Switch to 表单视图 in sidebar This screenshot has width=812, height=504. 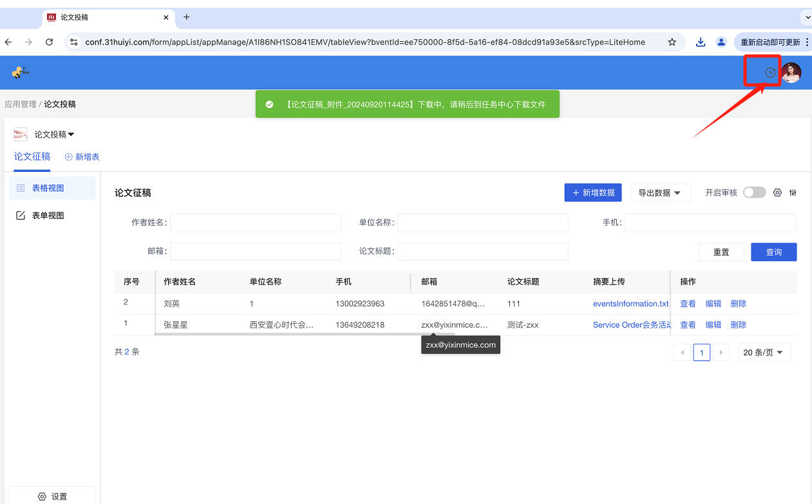click(48, 216)
